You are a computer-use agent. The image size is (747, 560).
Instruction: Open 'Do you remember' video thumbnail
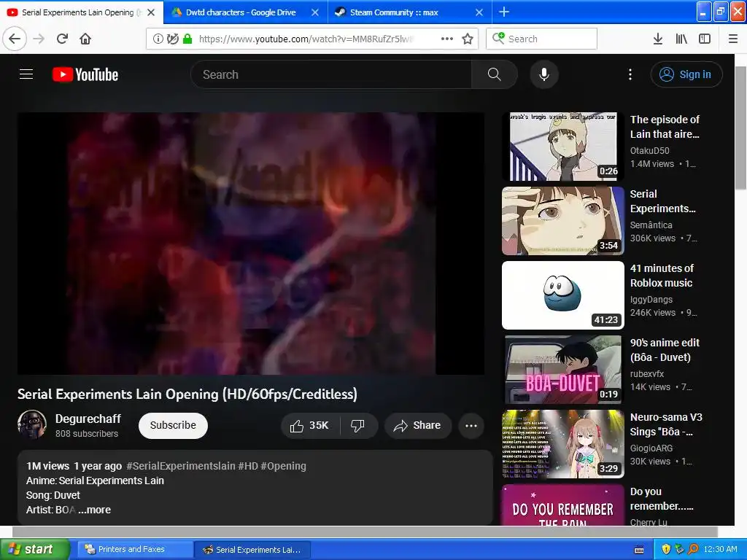coord(562,505)
